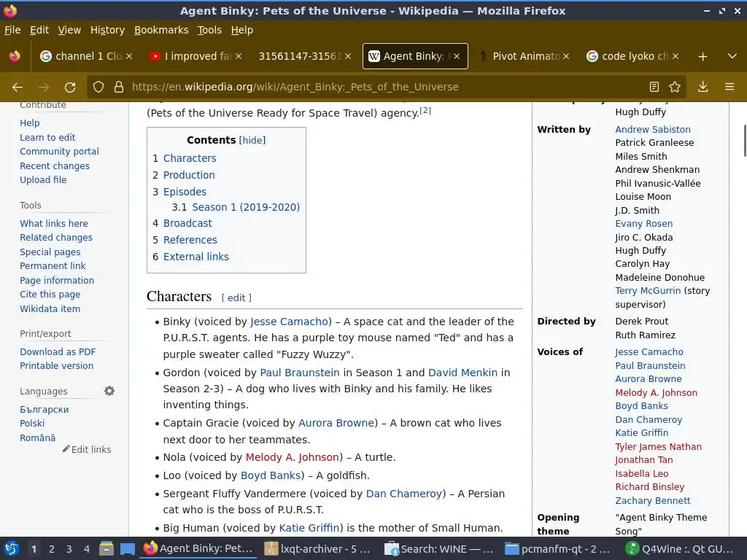Screen dimensions: 747x560
Task: Close the 'I improved far' YouTube tab
Action: (x=239, y=56)
